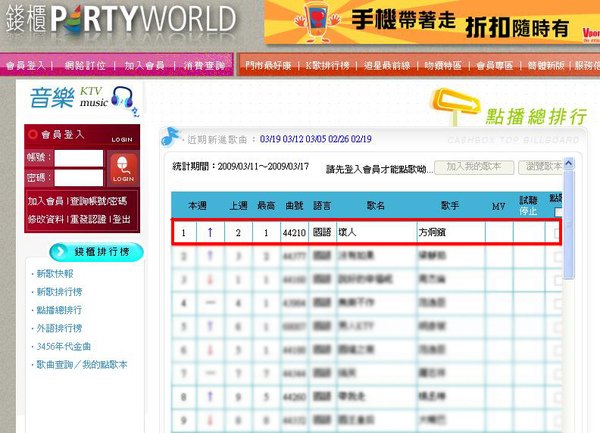This screenshot has height=433, width=600.
Task: Click the red LOGIN mouse icon button
Action: 123,169
